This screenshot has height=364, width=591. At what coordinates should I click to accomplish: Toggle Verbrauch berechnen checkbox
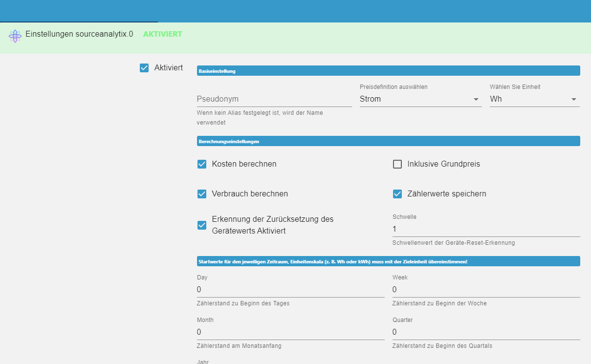[202, 194]
